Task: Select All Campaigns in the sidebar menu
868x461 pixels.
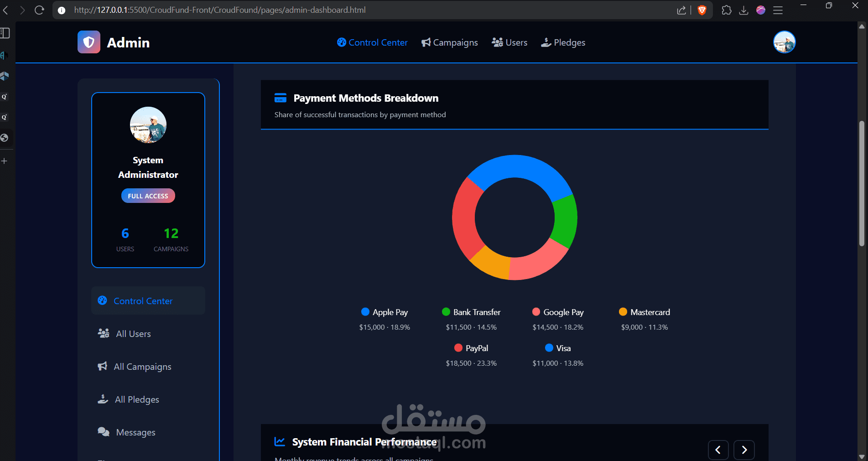Action: 148,366
